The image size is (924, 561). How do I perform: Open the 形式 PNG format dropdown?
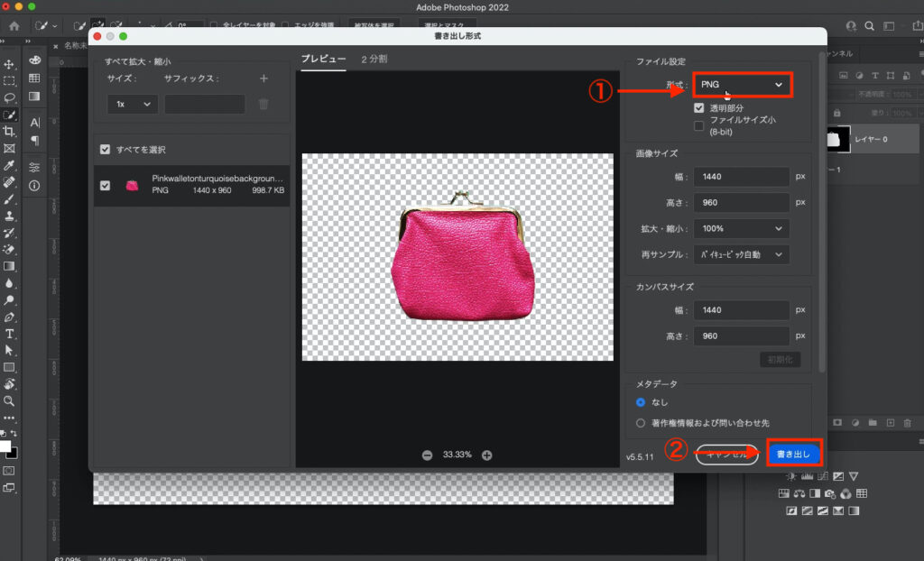pos(742,83)
